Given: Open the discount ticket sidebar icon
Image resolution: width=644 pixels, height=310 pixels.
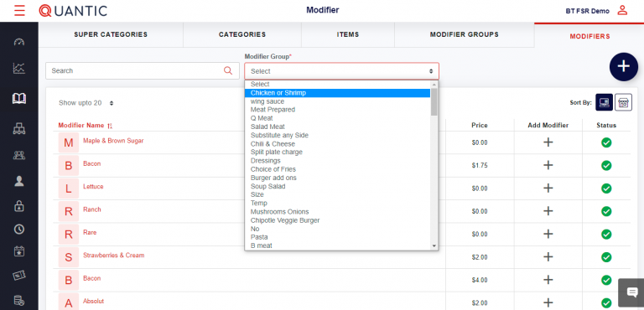Looking at the screenshot, I should pos(19,276).
